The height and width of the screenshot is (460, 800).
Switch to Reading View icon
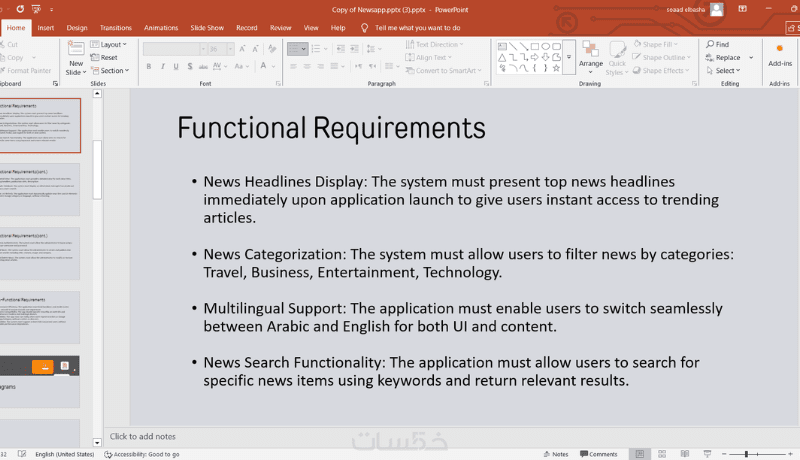[x=685, y=454]
